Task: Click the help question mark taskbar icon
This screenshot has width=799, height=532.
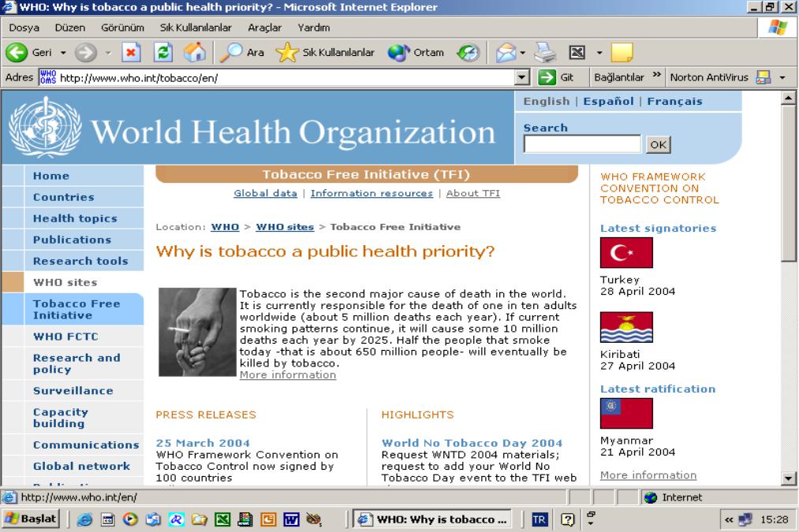Action: click(567, 519)
